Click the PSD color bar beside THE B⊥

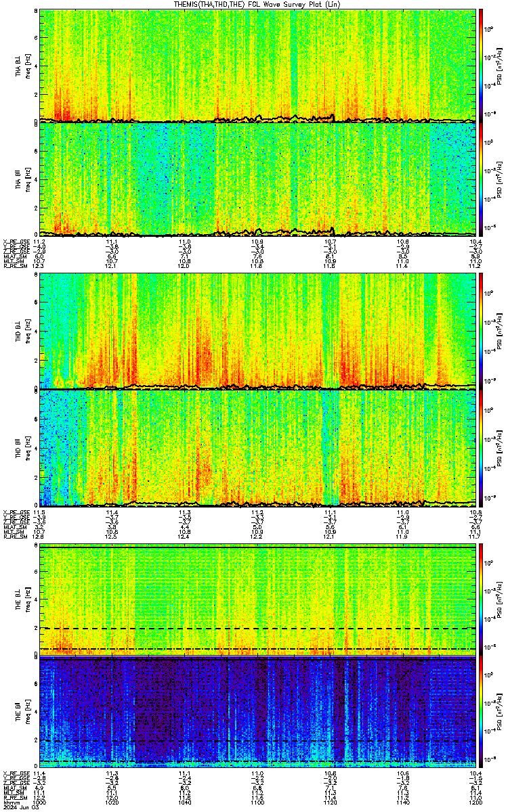[482, 600]
